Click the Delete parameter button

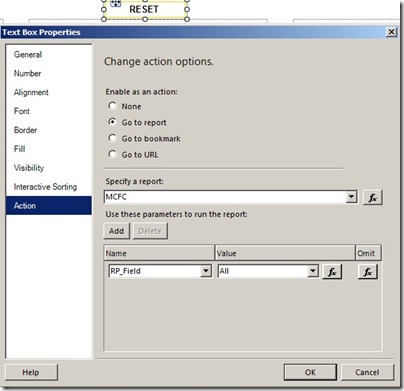coord(150,231)
